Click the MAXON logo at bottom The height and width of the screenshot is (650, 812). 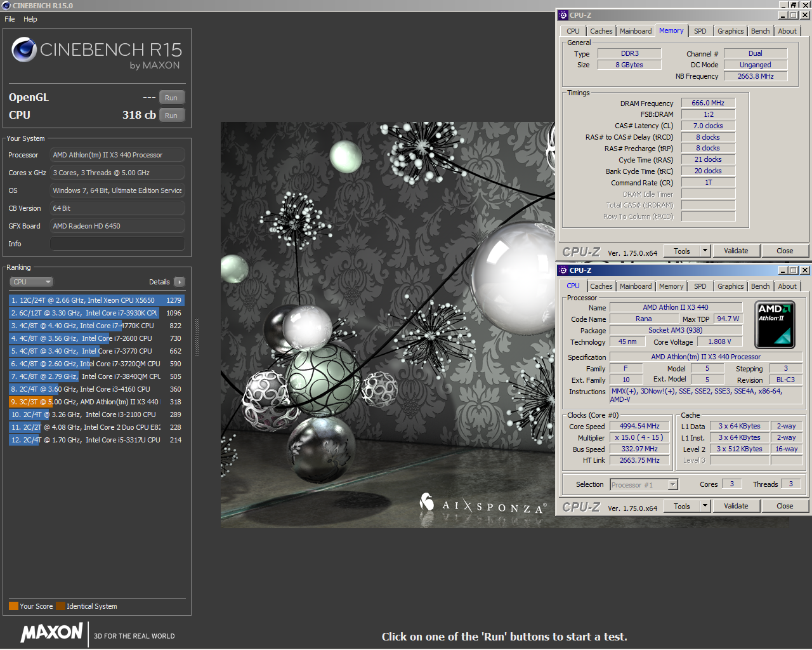51,632
